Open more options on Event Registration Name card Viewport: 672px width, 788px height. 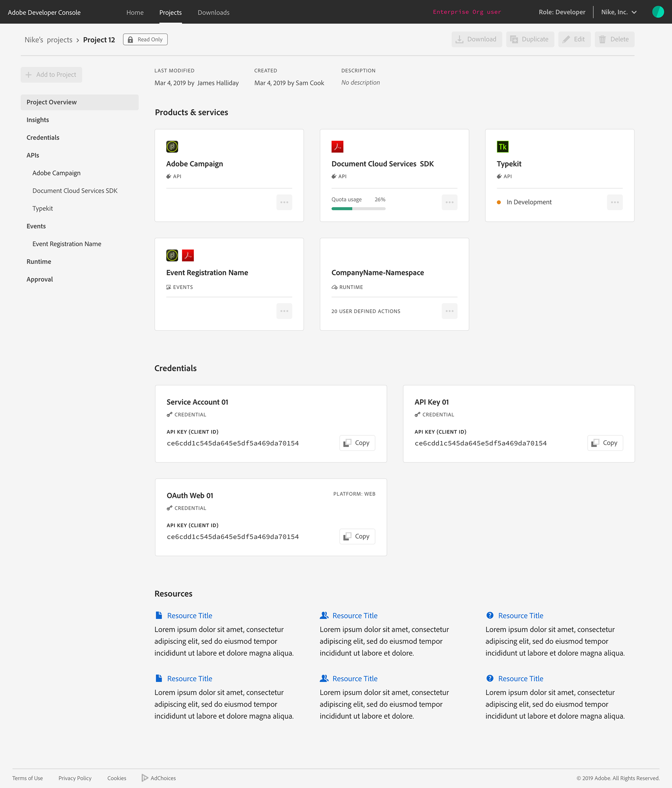tap(284, 311)
